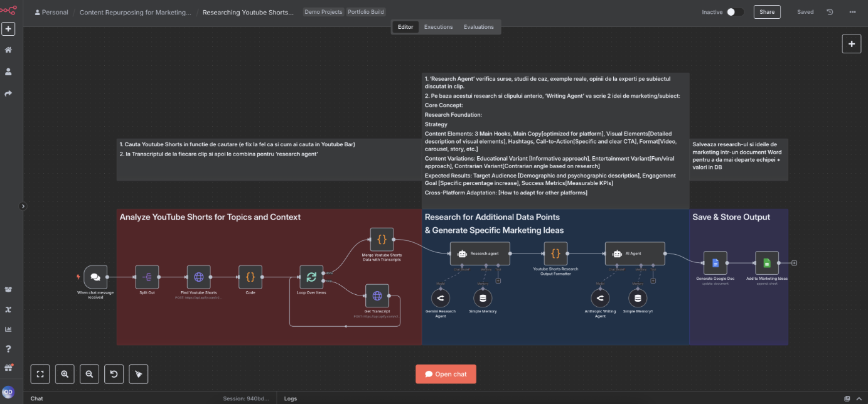This screenshot has height=404, width=868.
Task: Open the Logs panel in bottom bar
Action: (291, 398)
